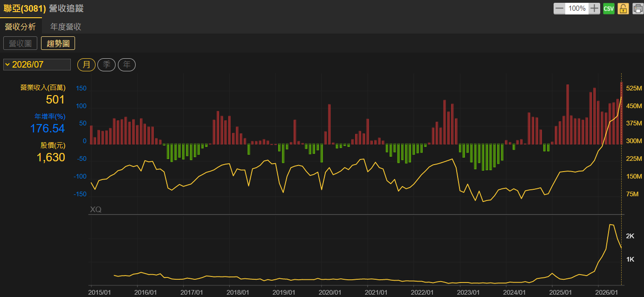644x297 pixels.
Task: Click the 150 growth axis label
Action: (x=82, y=88)
